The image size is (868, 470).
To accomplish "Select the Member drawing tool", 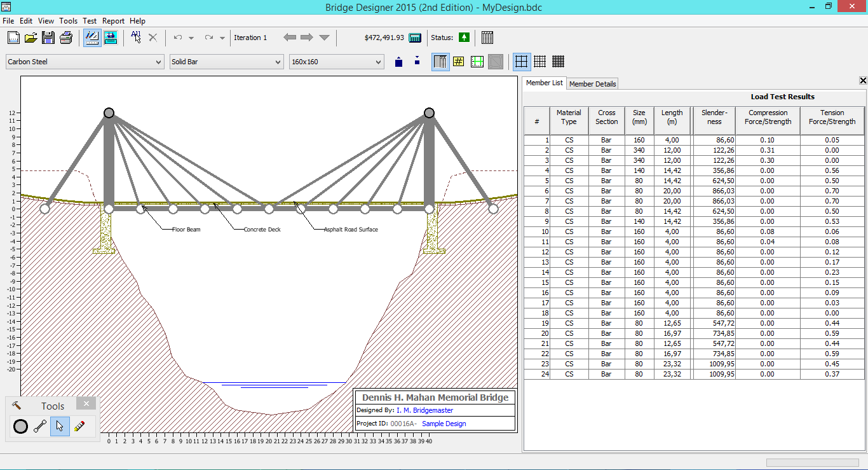I will 40,426.
